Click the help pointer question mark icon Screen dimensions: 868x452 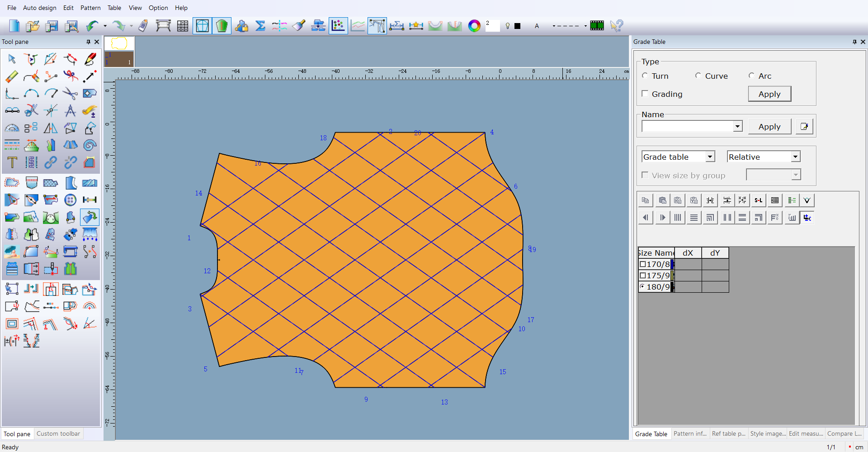coord(616,26)
